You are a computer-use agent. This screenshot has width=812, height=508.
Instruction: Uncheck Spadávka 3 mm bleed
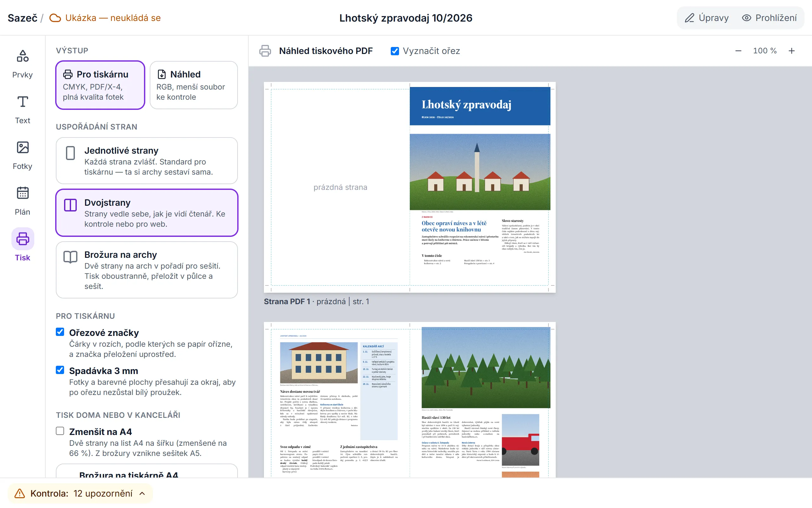60,370
